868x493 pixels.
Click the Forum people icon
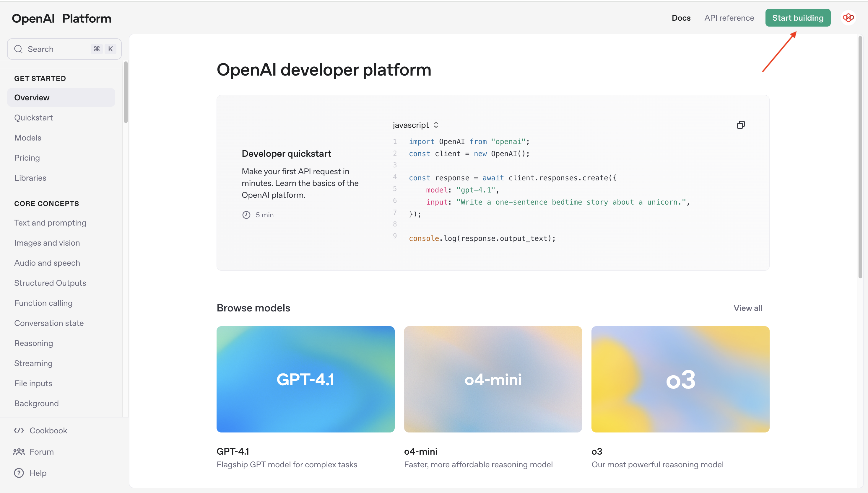pos(19,452)
